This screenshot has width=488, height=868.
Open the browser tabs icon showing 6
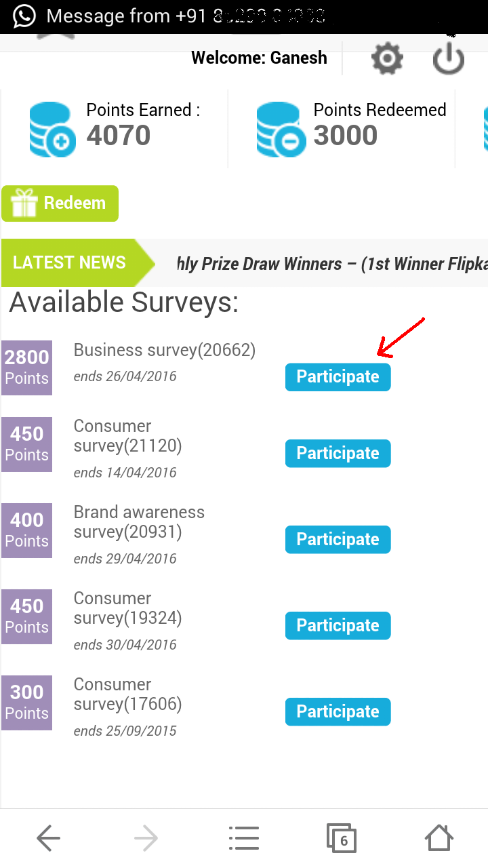click(x=342, y=838)
